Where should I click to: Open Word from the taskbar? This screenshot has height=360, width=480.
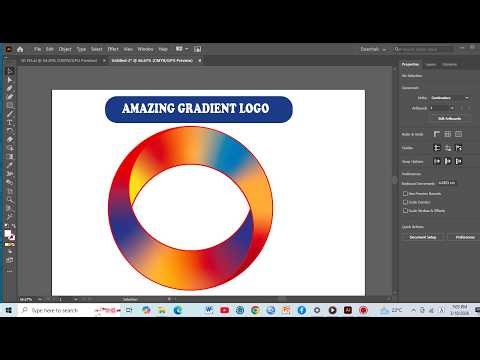click(x=209, y=310)
